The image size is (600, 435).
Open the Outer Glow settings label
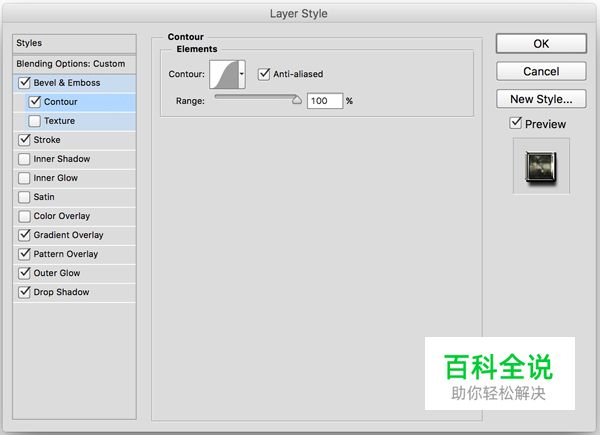click(x=57, y=273)
